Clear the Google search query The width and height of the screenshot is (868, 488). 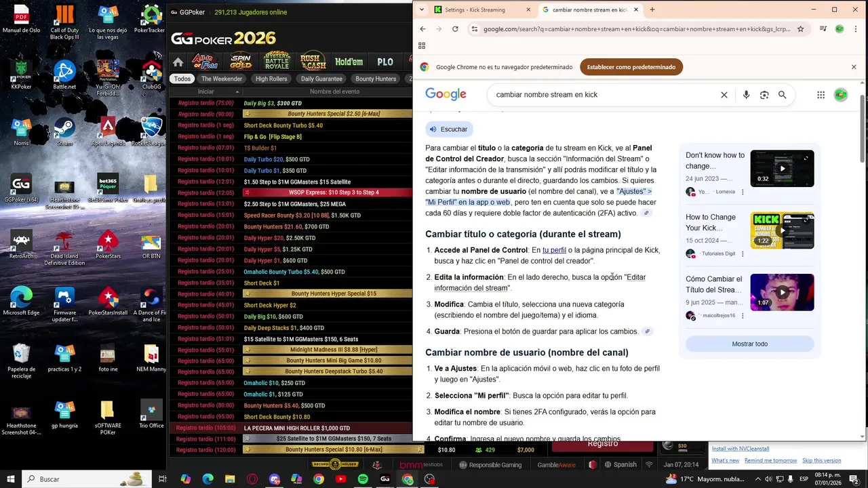point(724,95)
